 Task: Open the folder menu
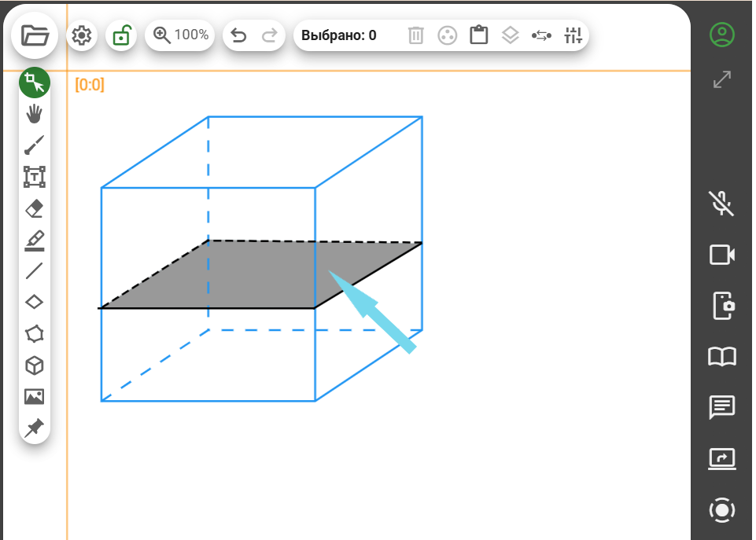tap(35, 35)
